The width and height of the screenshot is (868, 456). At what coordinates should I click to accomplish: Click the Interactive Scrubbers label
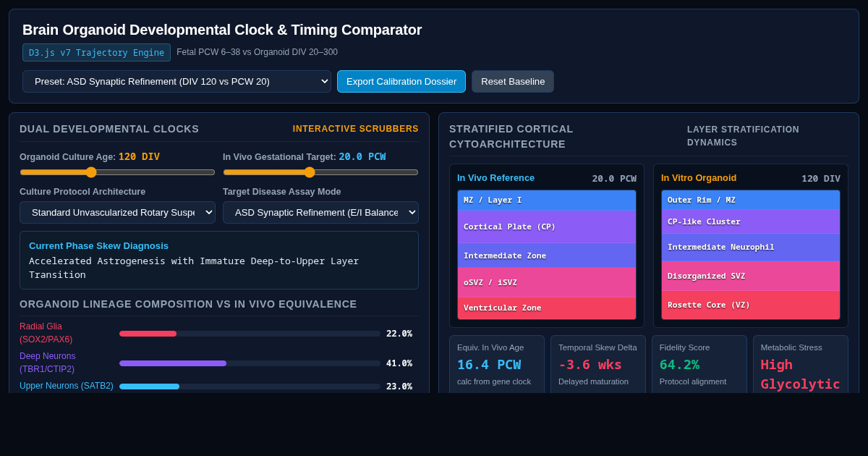point(356,129)
